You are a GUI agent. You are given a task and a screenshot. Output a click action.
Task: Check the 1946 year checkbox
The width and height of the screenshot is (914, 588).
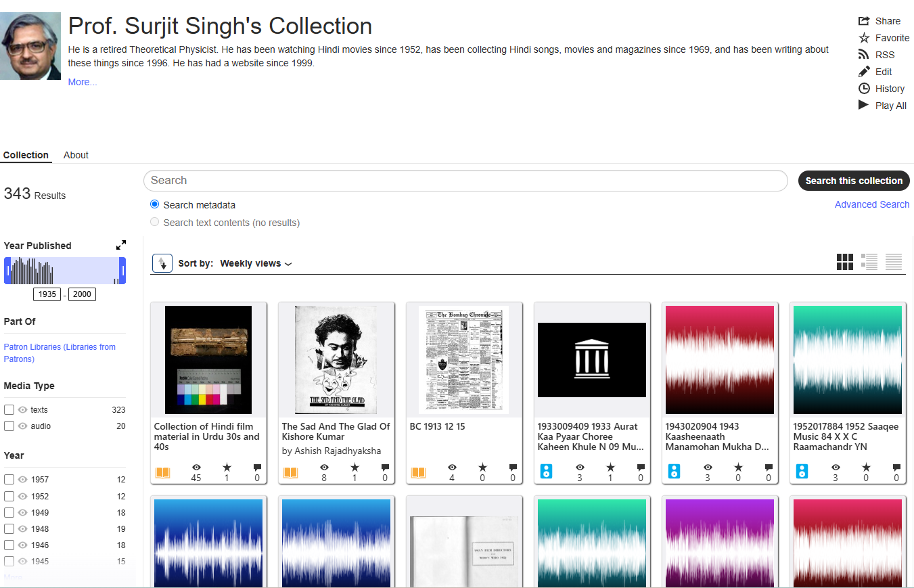tap(9, 545)
